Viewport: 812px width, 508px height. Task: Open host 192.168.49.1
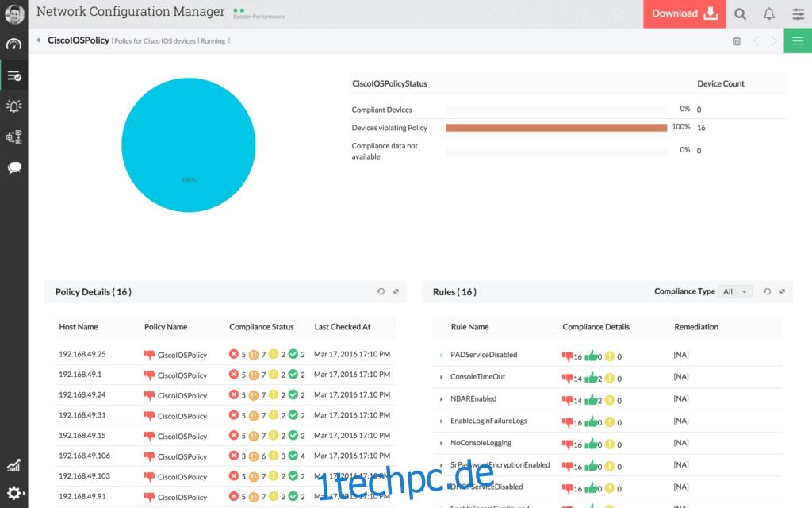pos(80,375)
